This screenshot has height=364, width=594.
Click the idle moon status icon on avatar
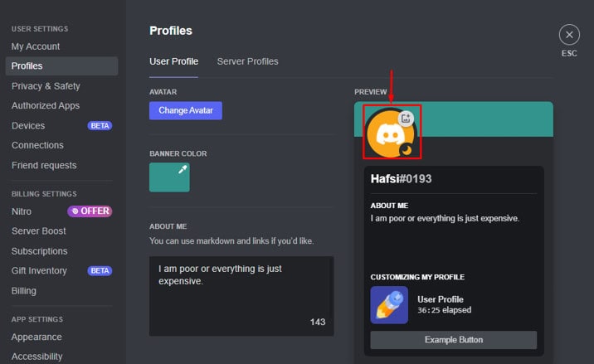point(407,150)
